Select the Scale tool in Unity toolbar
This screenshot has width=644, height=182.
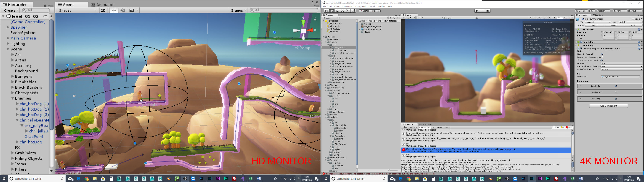click(342, 11)
